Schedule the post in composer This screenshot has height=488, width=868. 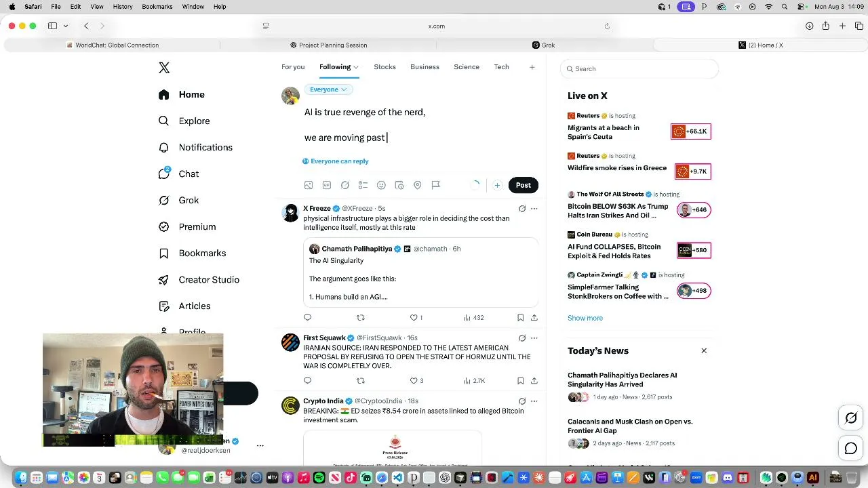click(399, 185)
